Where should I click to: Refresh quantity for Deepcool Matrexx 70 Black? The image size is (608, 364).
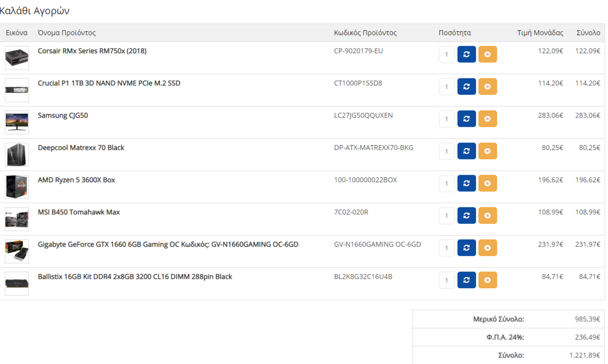466,151
